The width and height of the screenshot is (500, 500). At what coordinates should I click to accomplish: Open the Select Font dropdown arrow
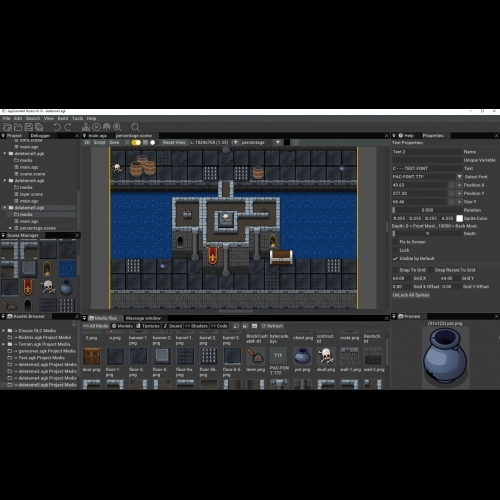(x=459, y=177)
